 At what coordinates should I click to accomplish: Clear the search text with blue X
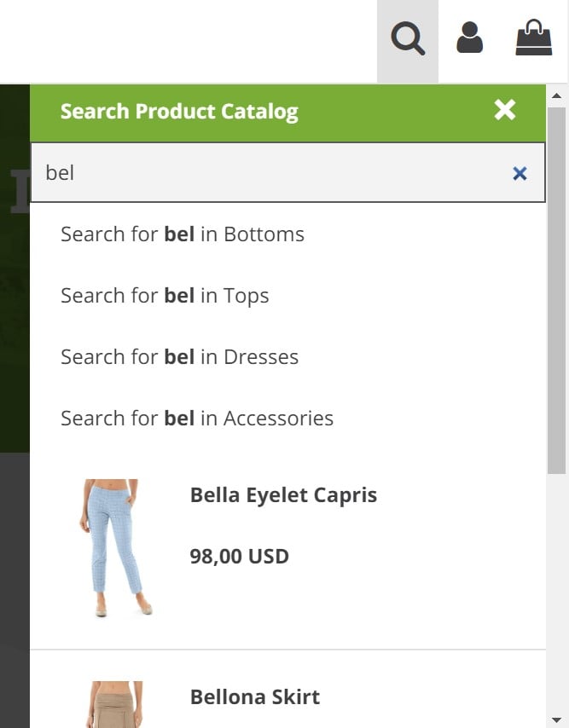(x=520, y=173)
